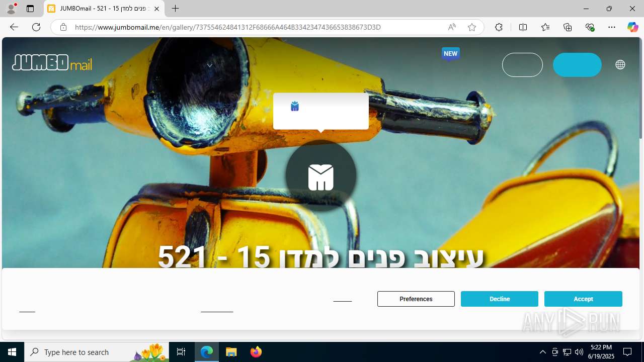
Task: Open the tab actions menu icon
Action: pos(30,9)
